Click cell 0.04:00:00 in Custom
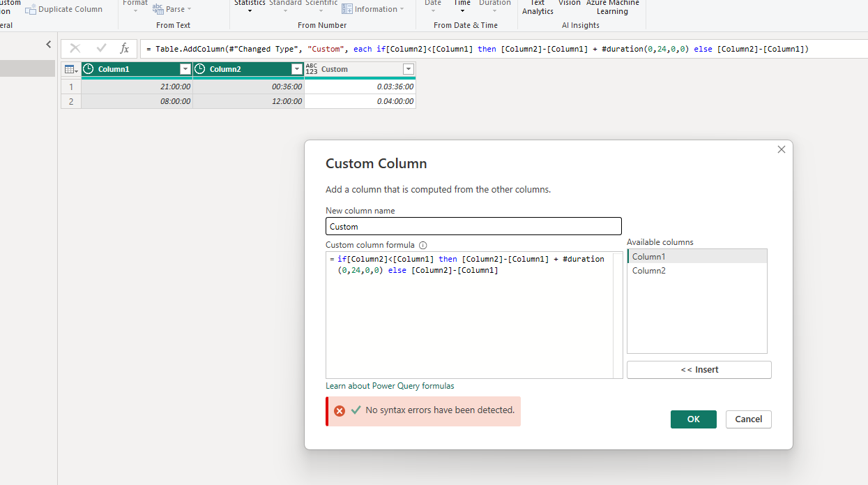This screenshot has height=485, width=868. (360, 101)
